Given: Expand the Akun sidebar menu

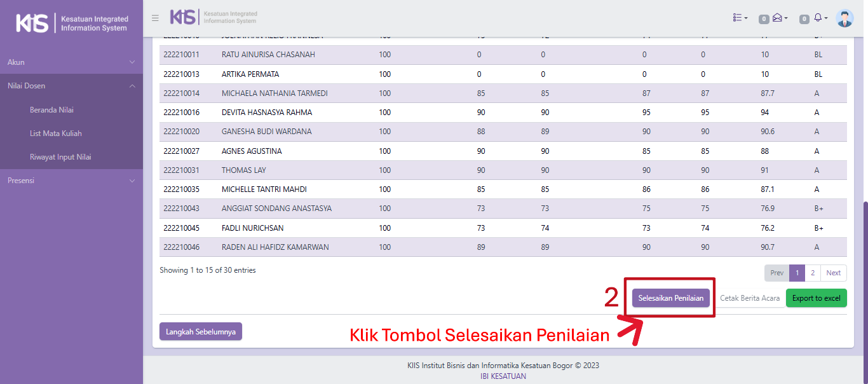Looking at the screenshot, I should pyautogui.click(x=71, y=62).
